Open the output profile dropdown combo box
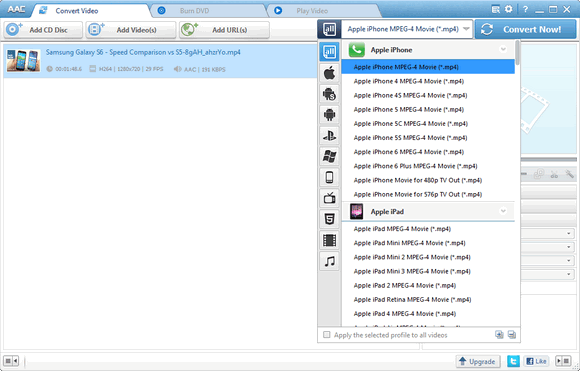 [x=407, y=29]
